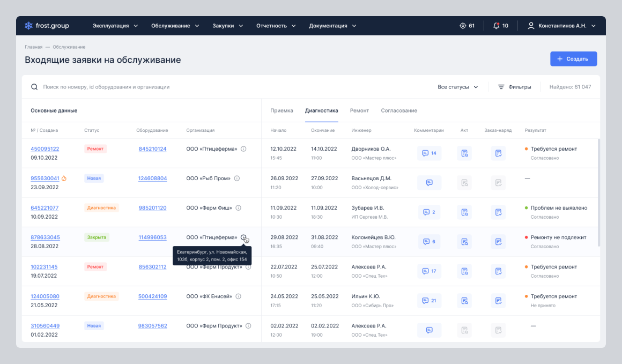Viewport: 622px width, 364px height.
Task: Click info icon next to ООО «Рыб Пром»
Action: pos(237,179)
